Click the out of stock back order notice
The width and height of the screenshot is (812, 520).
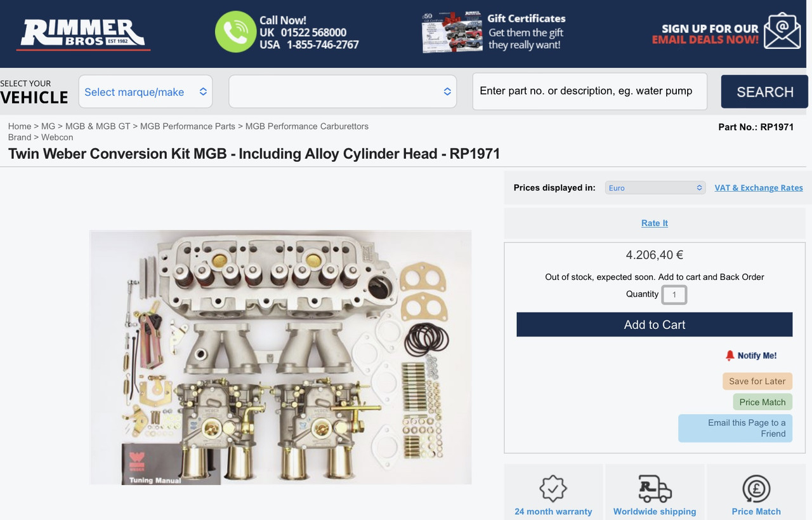[655, 277]
